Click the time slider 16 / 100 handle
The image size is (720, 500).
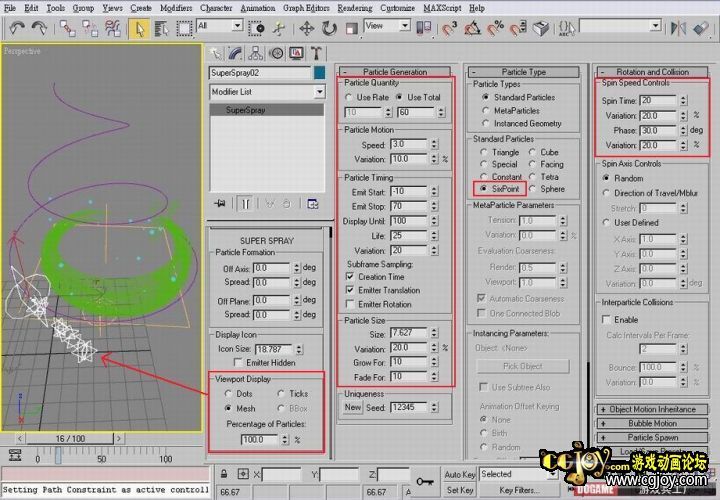pyautogui.click(x=70, y=438)
